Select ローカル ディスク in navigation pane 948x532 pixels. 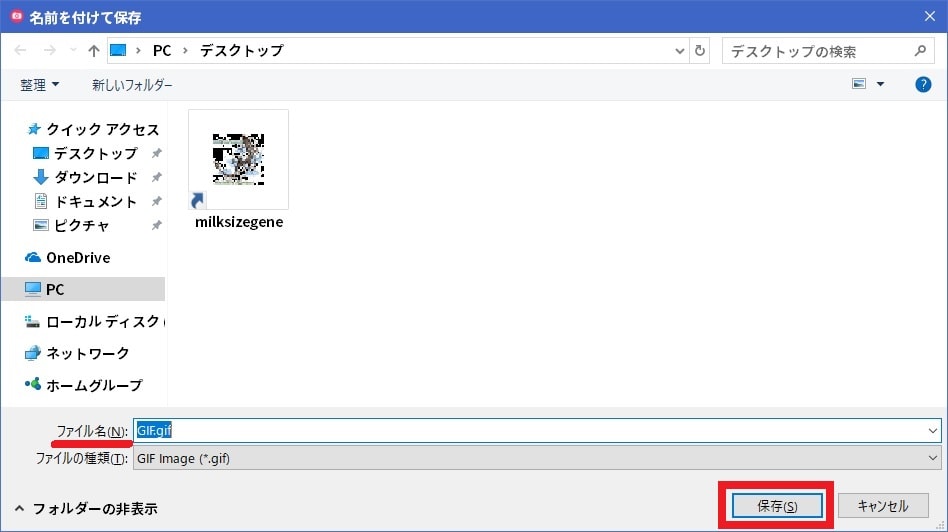tap(94, 321)
